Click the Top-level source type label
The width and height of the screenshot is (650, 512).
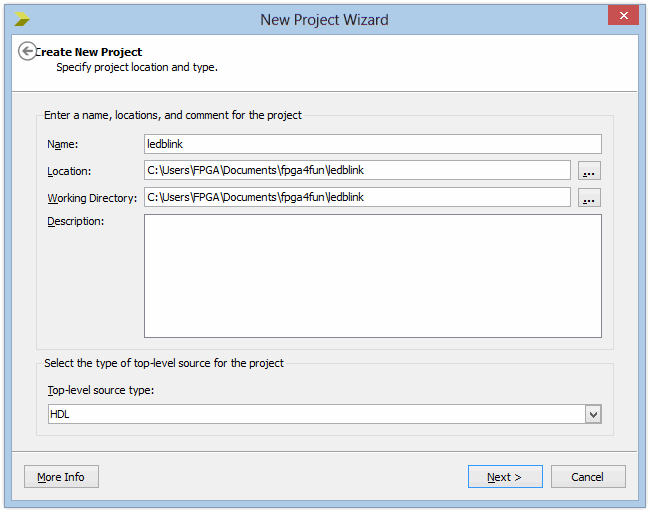[101, 391]
